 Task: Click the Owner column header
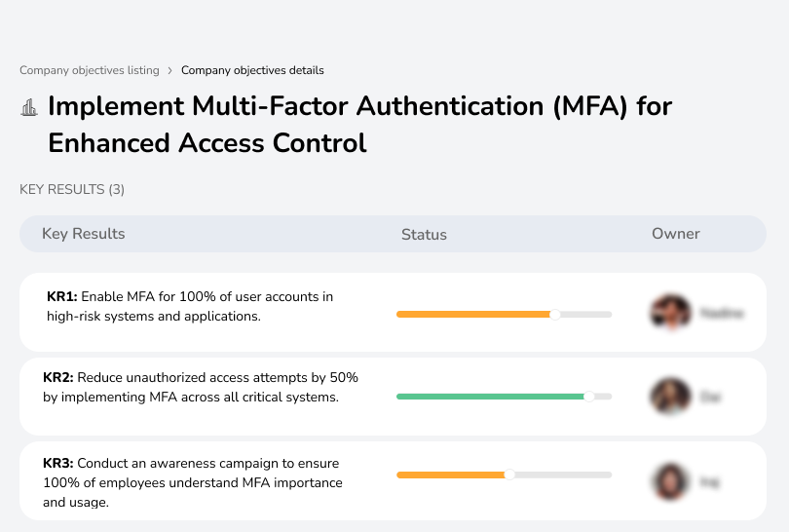pos(676,234)
